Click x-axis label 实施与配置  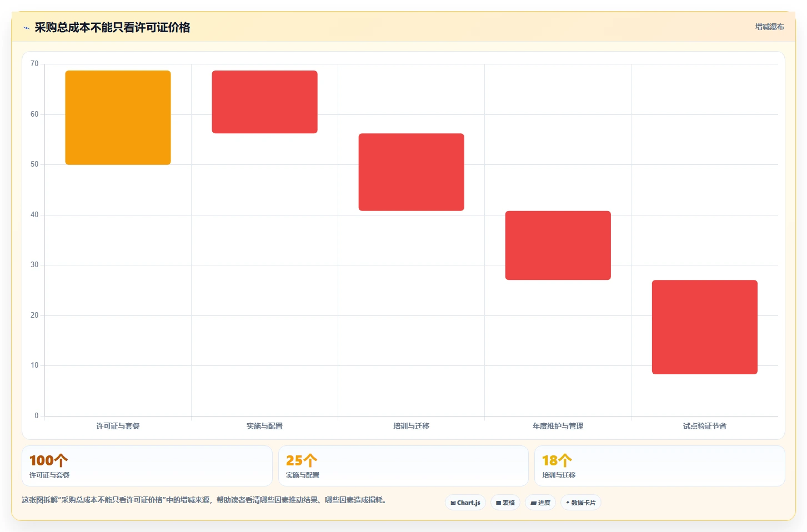tap(264, 426)
